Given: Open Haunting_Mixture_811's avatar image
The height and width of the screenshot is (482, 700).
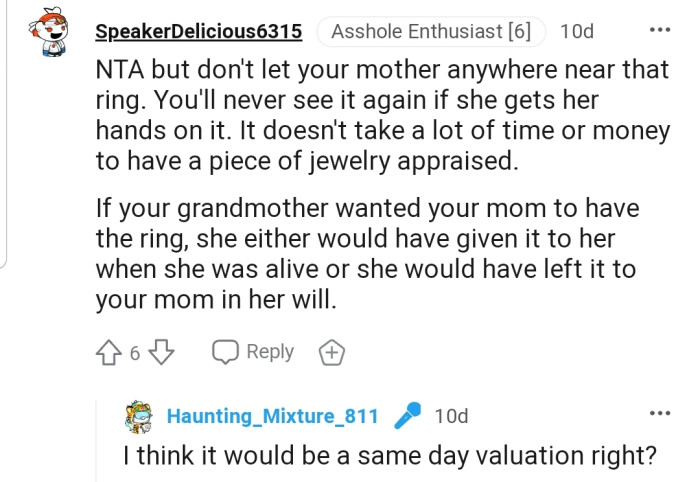Looking at the screenshot, I should coord(138,416).
